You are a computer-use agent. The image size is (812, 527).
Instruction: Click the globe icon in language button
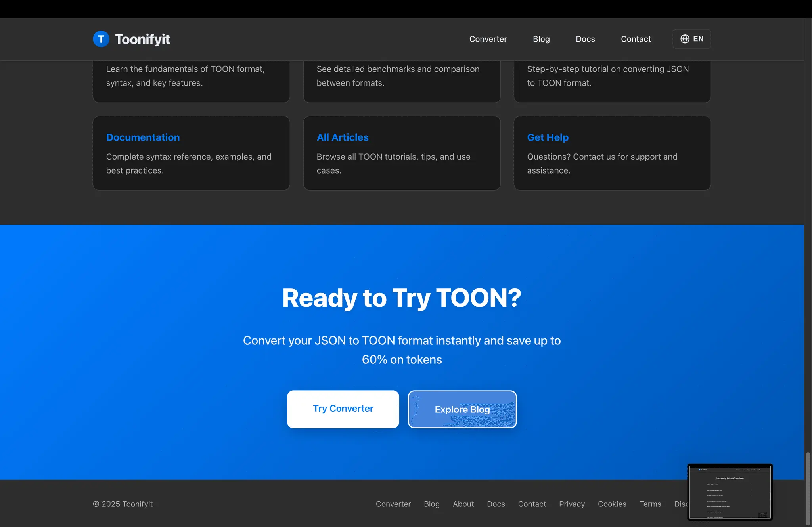[685, 39]
